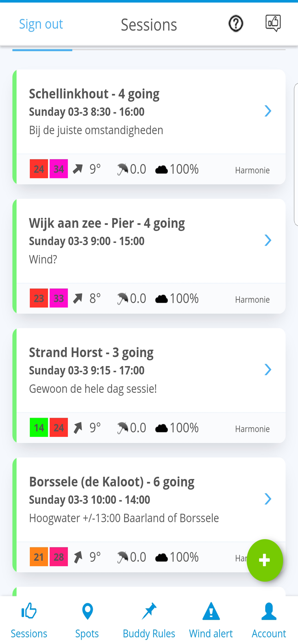The image size is (298, 644).
Task: Open Buddy Rules pushpin icon
Action: [149, 611]
